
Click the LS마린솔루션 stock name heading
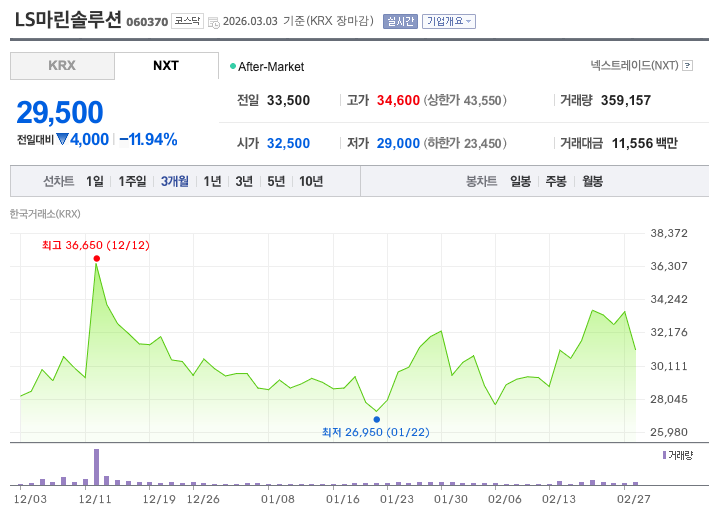click(68, 19)
